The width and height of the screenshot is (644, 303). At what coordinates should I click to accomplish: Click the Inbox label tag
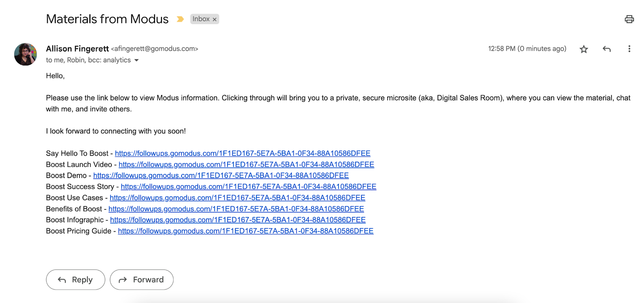201,19
